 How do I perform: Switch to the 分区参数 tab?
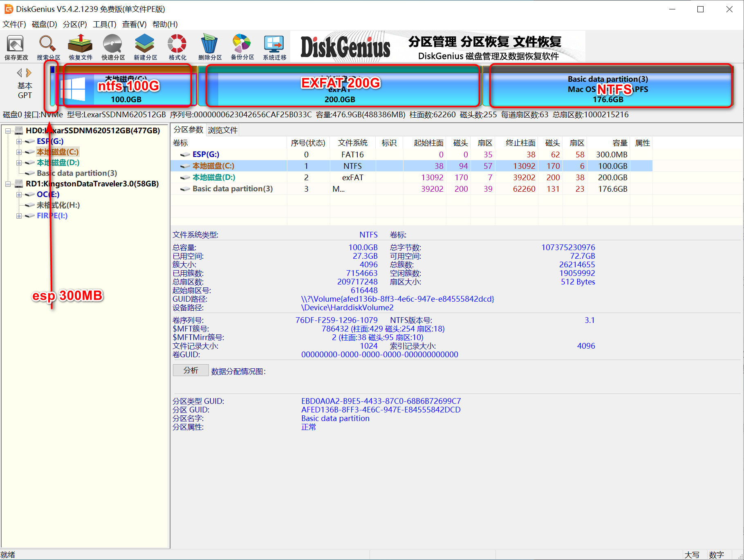pos(188,130)
